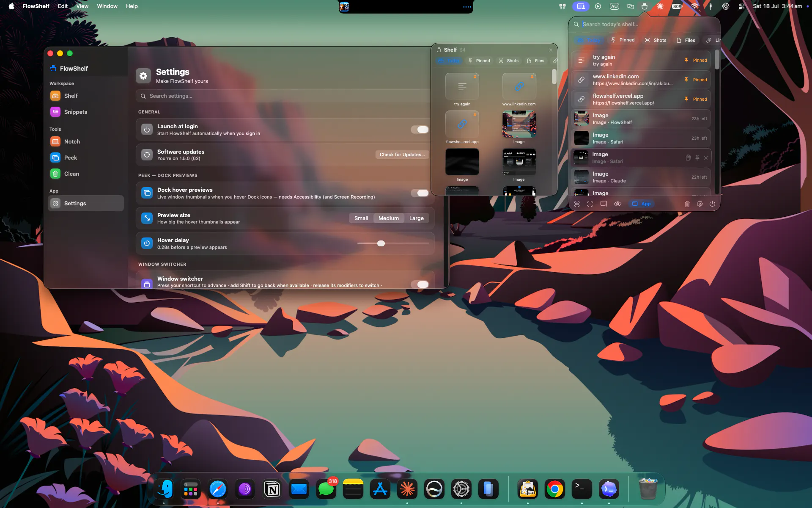
Task: Set Preview size to Large
Action: tap(417, 218)
